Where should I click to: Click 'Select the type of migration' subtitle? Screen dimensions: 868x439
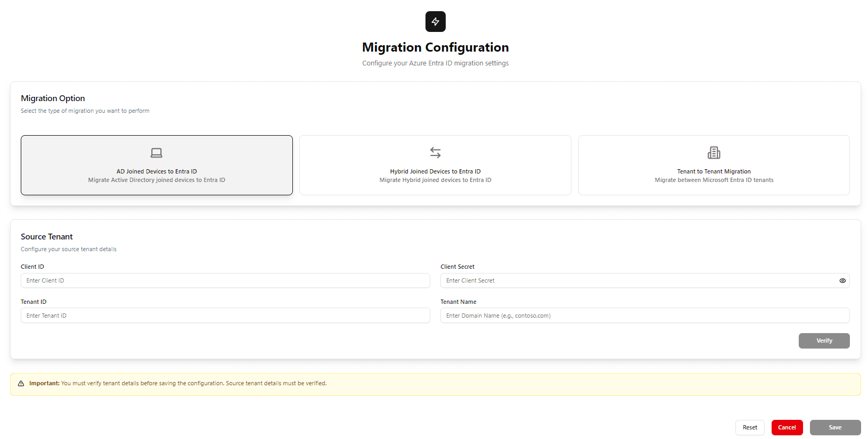pyautogui.click(x=85, y=111)
